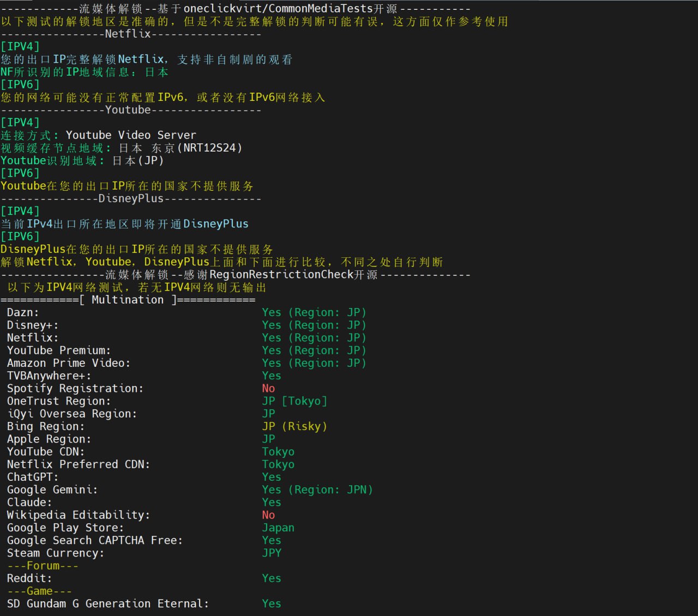Image resolution: width=698 pixels, height=616 pixels.
Task: Click the NRT12S24 cache node text
Action: click(x=209, y=148)
